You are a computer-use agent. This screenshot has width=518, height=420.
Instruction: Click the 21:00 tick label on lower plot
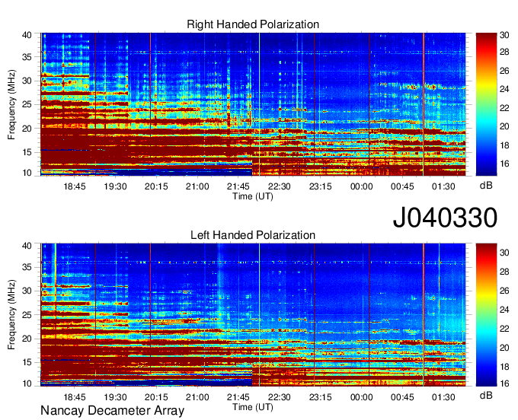197,397
